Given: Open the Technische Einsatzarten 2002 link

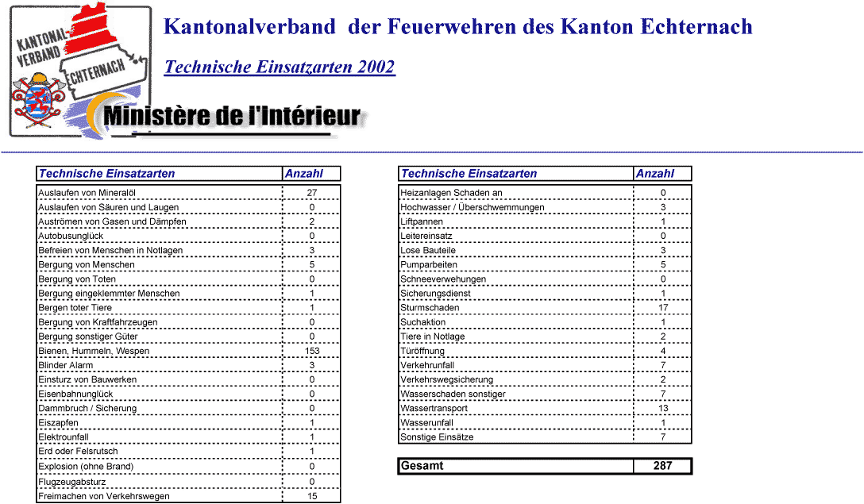Looking at the screenshot, I should click(280, 67).
